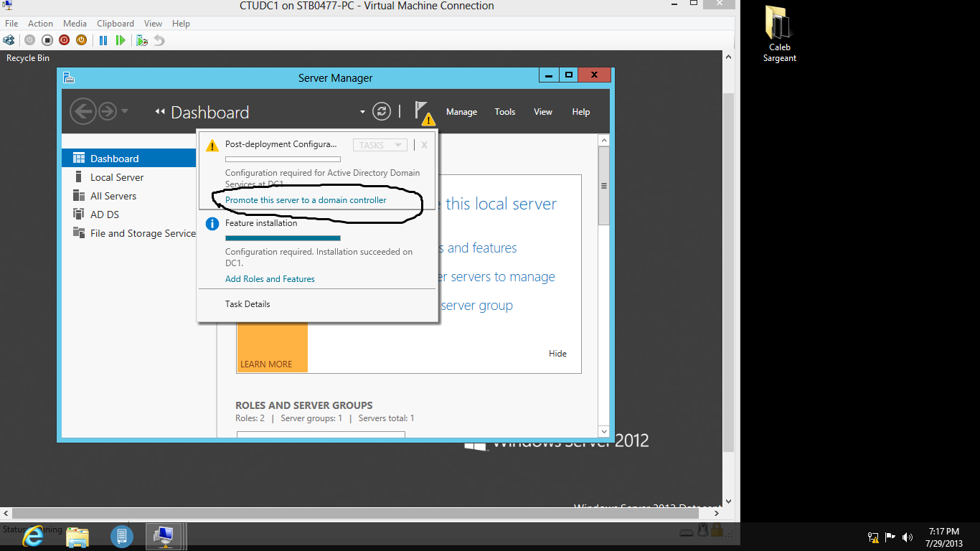Go forward in Server Manager navigation
Screen dimensions: 980x551
tap(108, 111)
